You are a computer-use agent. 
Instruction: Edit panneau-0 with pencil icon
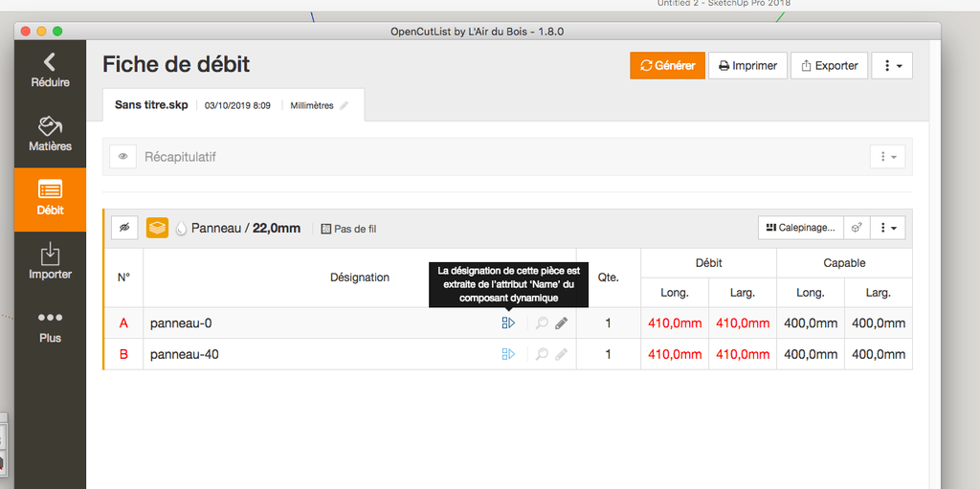pyautogui.click(x=561, y=322)
